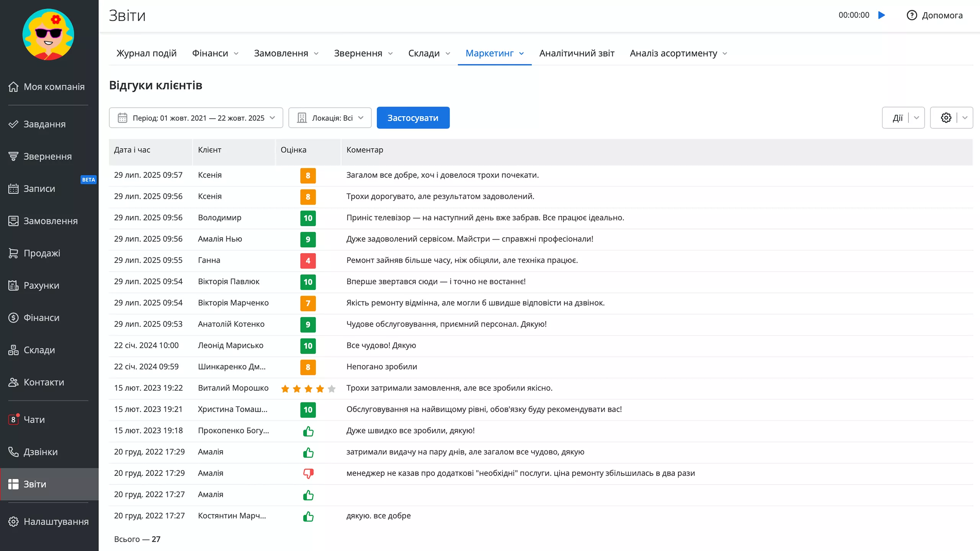Switch to the Аналітичний звіт tab

(577, 53)
